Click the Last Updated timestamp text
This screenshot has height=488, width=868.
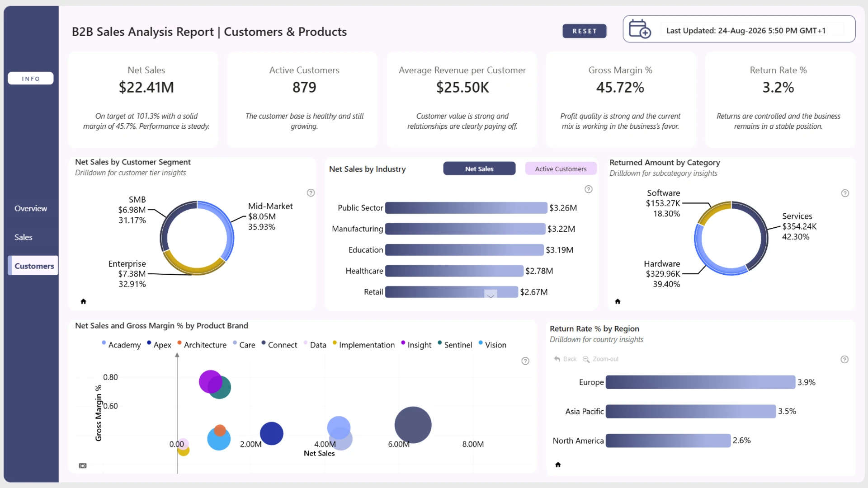(x=746, y=31)
